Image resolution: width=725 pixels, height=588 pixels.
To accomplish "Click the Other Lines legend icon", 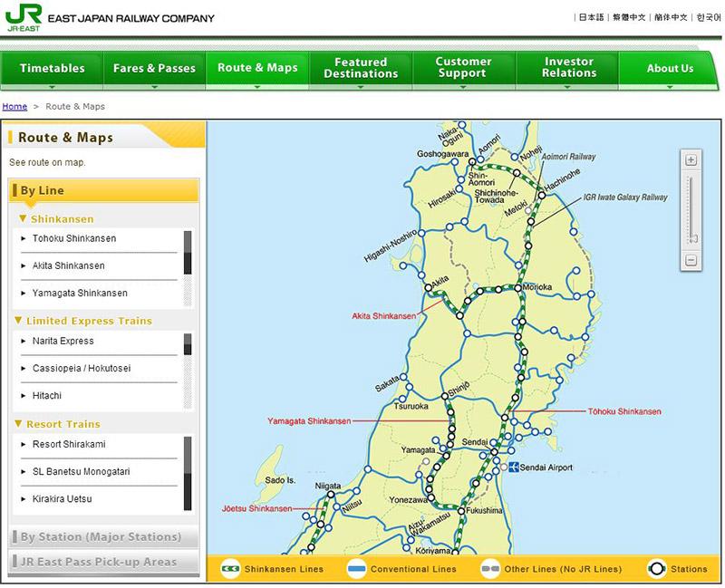I will [x=492, y=569].
